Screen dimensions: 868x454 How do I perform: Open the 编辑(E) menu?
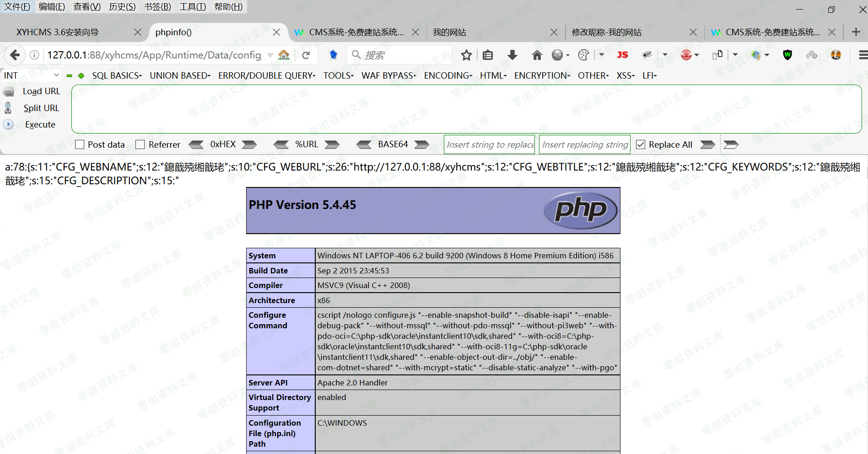[x=52, y=7]
